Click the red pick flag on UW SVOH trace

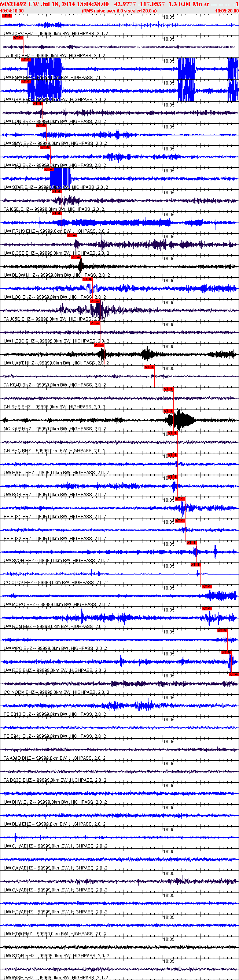191,544
